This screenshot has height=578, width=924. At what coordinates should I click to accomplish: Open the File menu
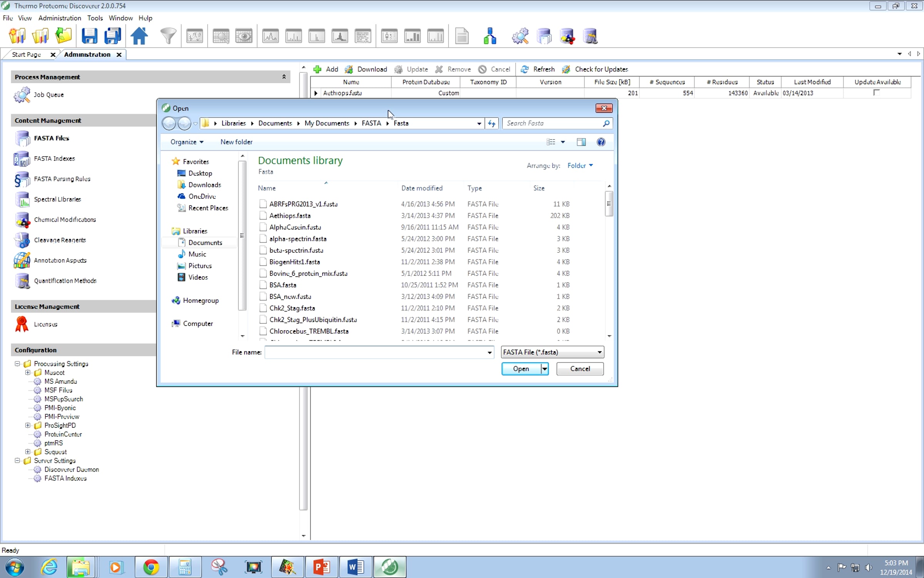8,18
